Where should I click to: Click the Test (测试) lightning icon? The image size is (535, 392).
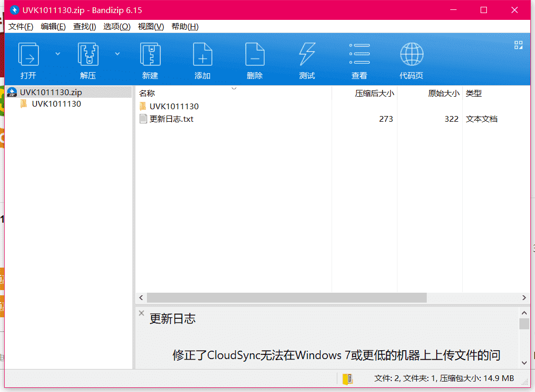click(x=307, y=54)
